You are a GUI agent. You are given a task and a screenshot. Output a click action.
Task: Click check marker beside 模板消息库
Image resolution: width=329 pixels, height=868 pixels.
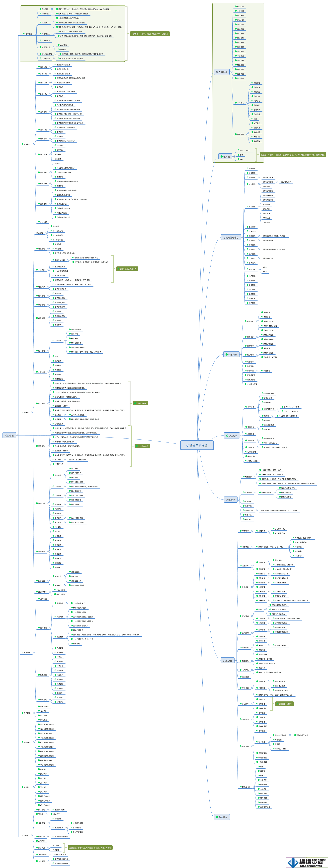click(40, 40)
